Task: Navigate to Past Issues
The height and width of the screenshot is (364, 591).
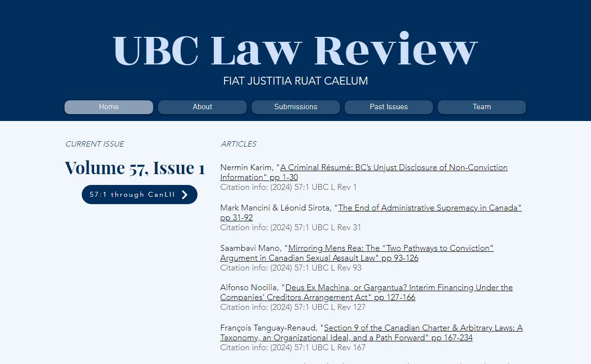Action: coord(389,107)
